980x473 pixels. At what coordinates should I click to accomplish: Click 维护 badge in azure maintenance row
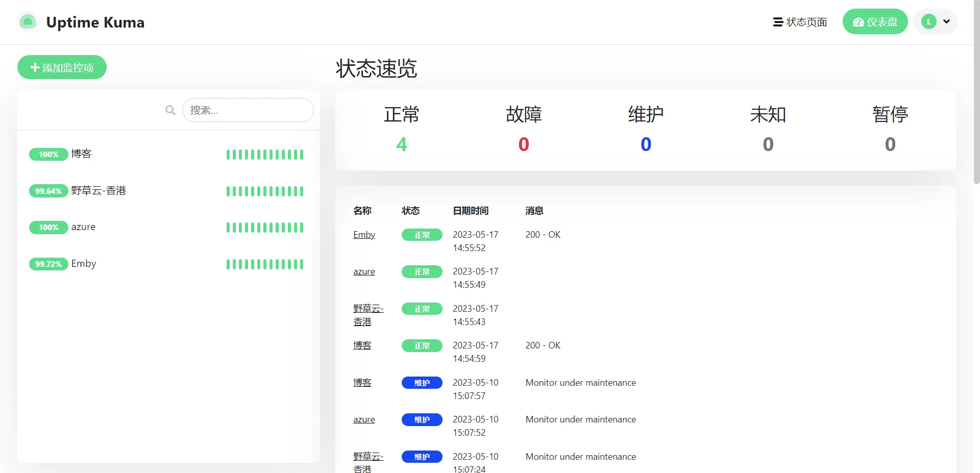point(422,419)
